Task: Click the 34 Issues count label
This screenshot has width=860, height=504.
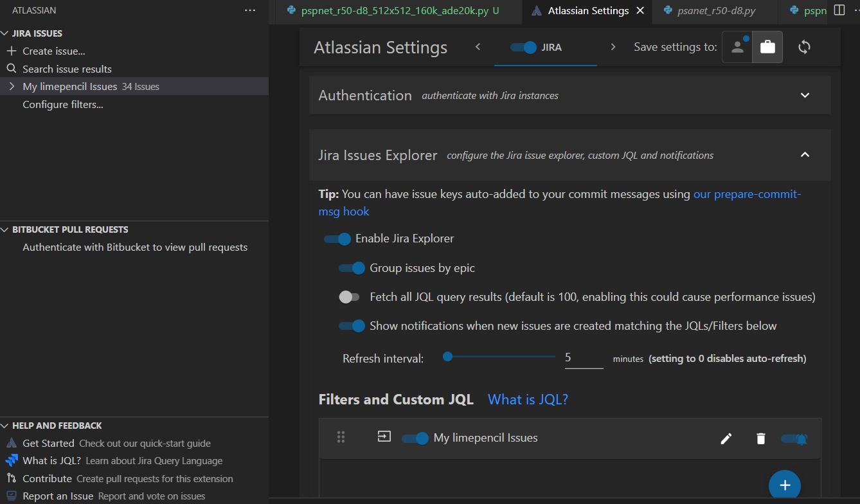Action: point(141,87)
